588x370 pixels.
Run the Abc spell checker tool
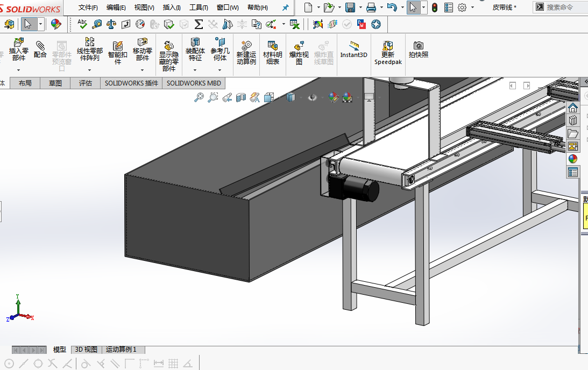pos(82,24)
